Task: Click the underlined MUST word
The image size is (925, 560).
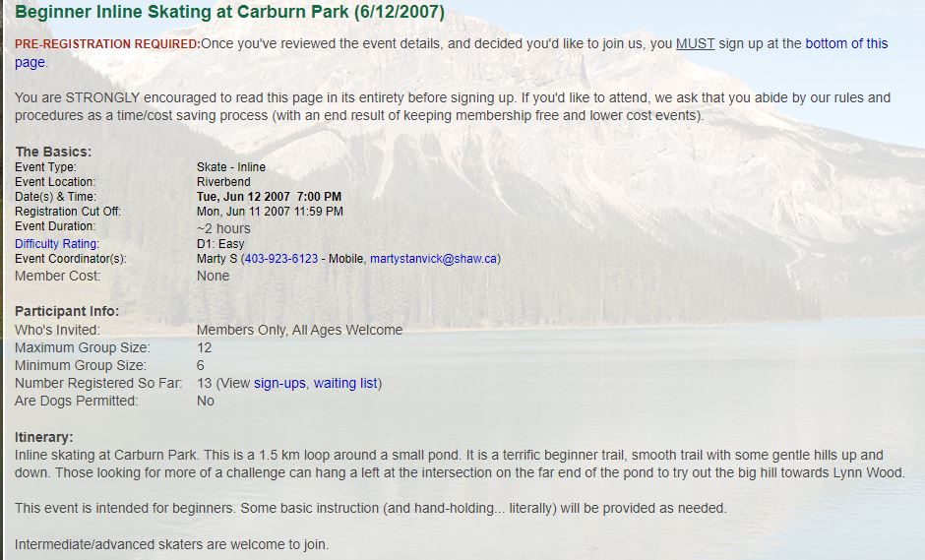Action: [x=695, y=43]
